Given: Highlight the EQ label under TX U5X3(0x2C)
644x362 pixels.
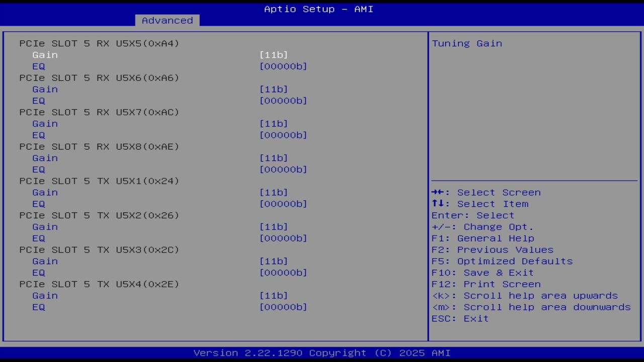Looking at the screenshot, I should [x=39, y=273].
